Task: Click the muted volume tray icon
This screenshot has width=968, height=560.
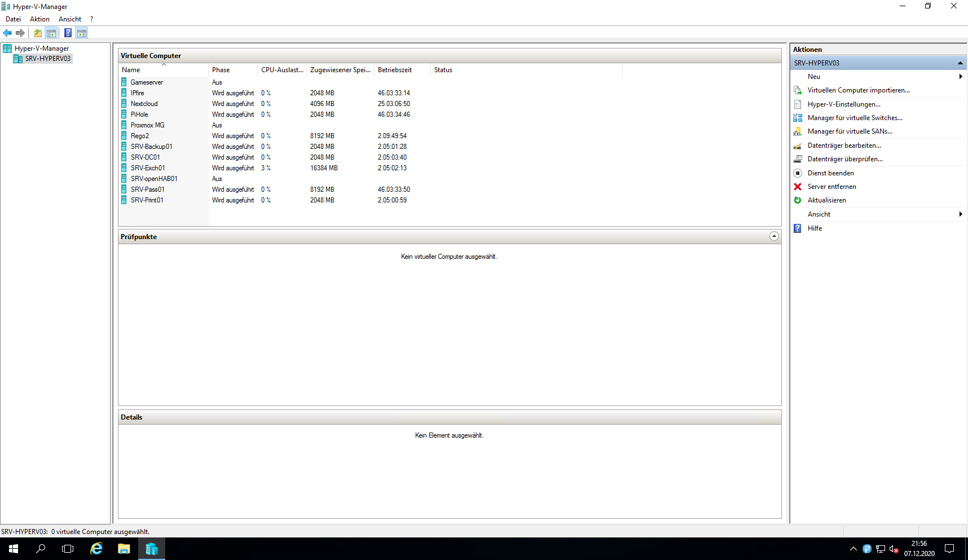Action: pyautogui.click(x=894, y=549)
